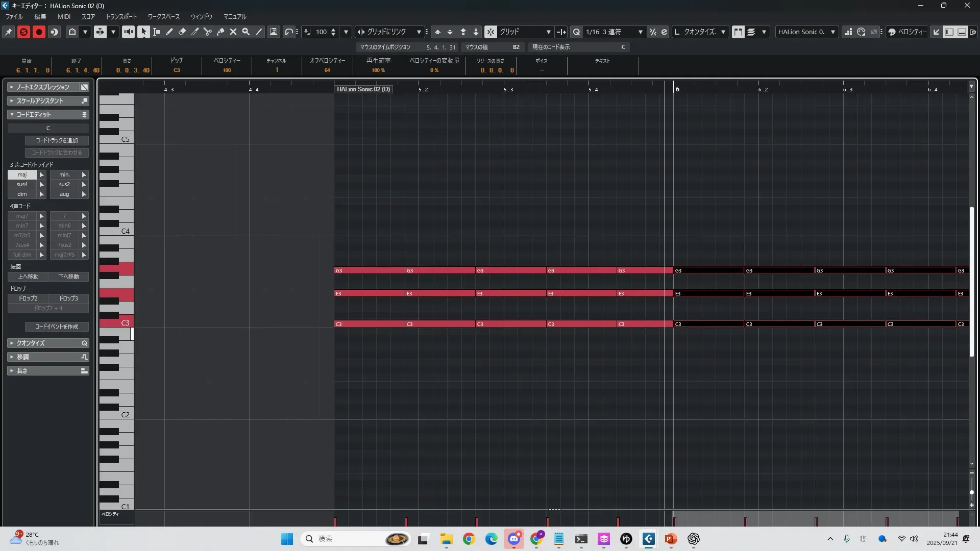
Task: Click the Object Selection arrow tool
Action: click(143, 32)
